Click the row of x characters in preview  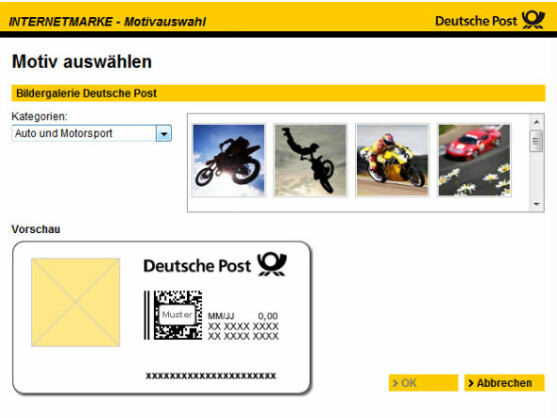click(x=211, y=376)
